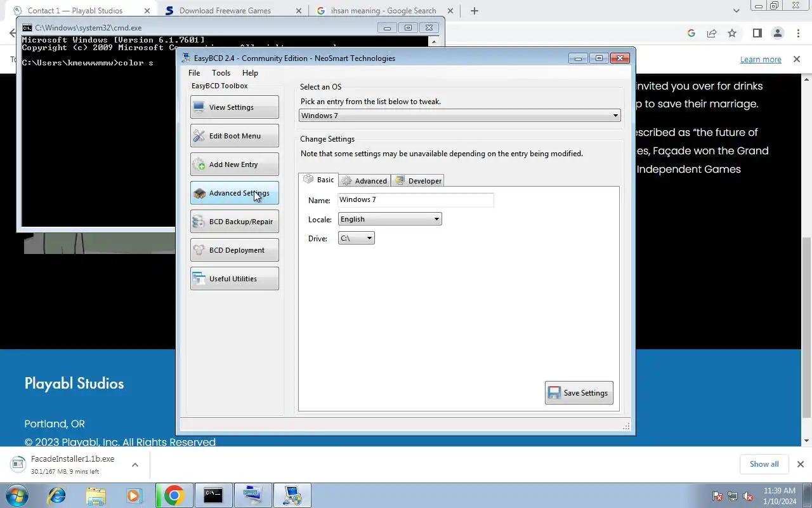Viewport: 812px width, 508px height.
Task: Switch to the Basic tab
Action: [x=318, y=180]
